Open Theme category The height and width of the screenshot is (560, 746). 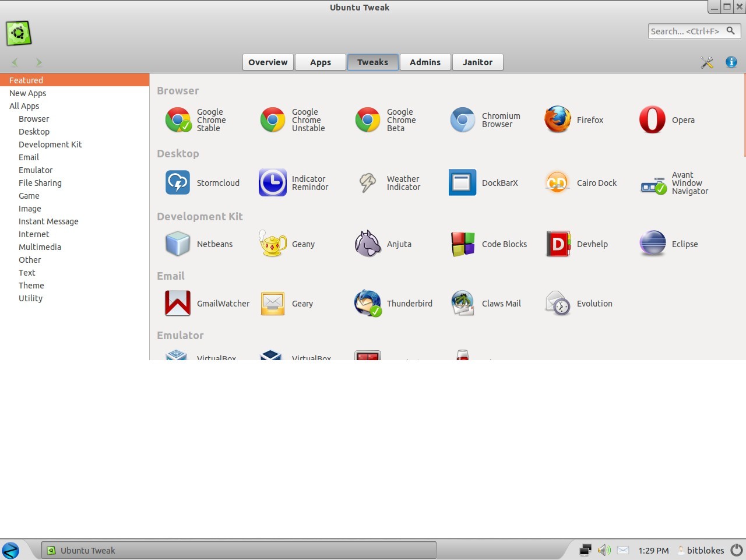point(75,286)
